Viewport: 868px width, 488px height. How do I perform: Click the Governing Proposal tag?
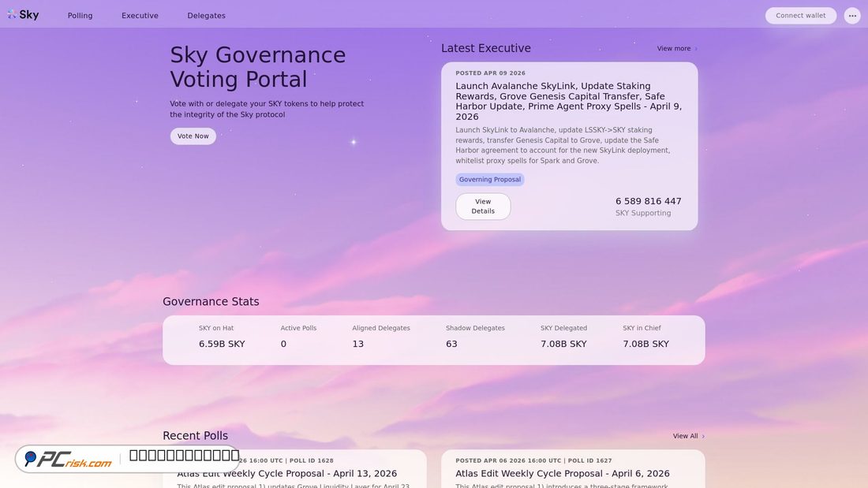[490, 179]
